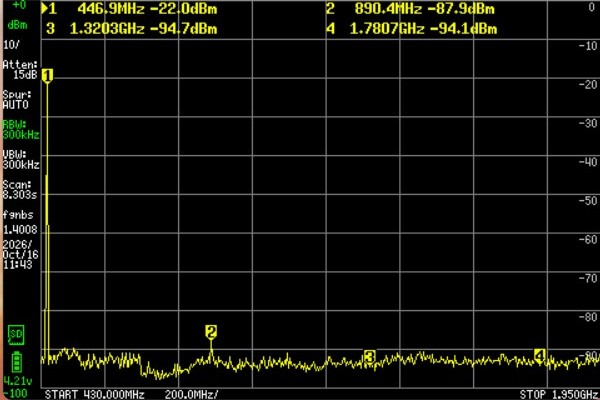This screenshot has height=400, width=600.
Task: Tap the dBm unit label
Action: click(17, 25)
